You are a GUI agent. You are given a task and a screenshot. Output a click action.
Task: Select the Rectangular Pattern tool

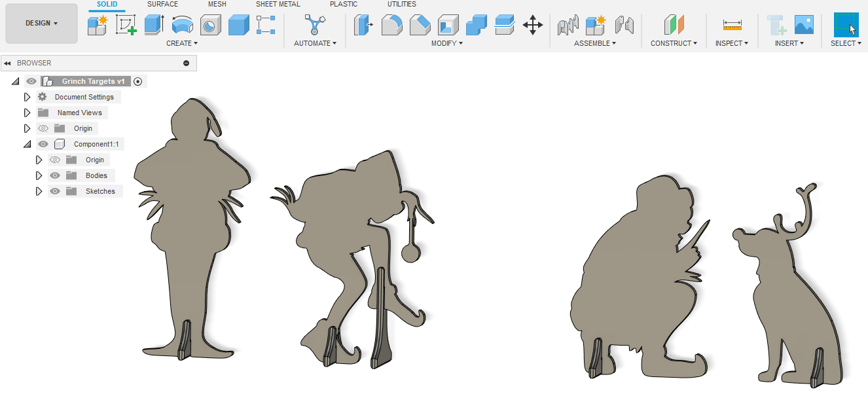[x=266, y=25]
